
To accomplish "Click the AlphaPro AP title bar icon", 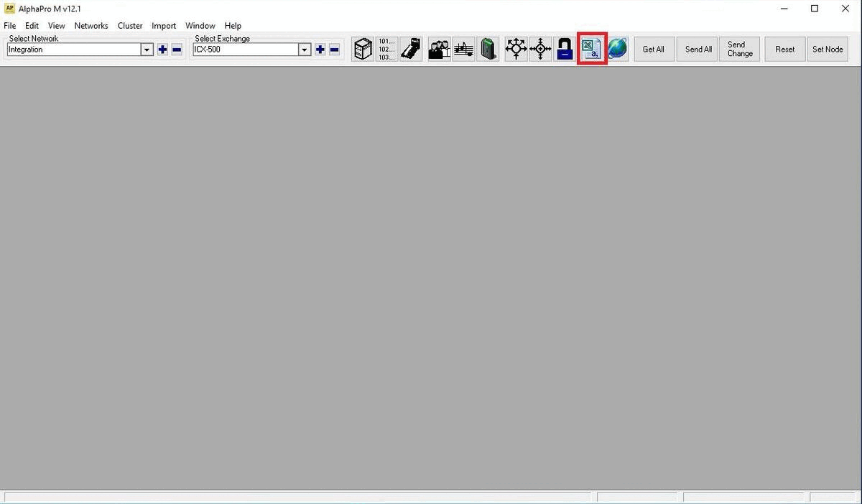I will [10, 9].
